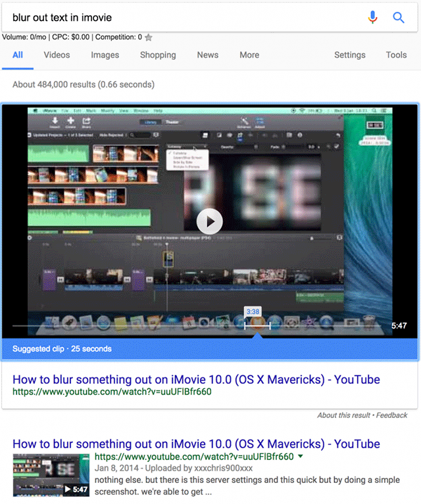The height and width of the screenshot is (504, 421).
Task: Expand the More search categories menu
Action: click(x=249, y=55)
